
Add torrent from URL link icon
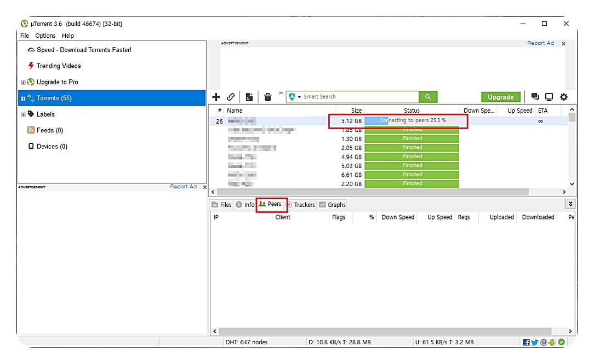pyautogui.click(x=231, y=97)
